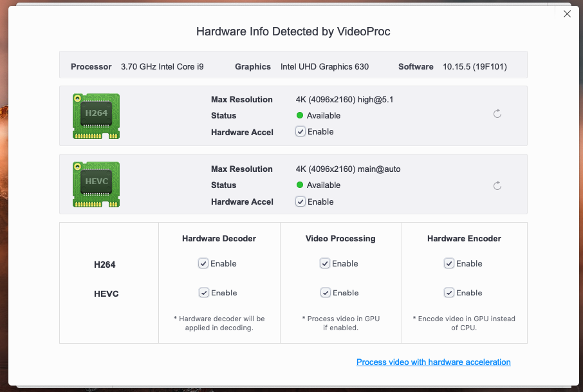Uncheck HEVC Hardware Decoder Enable
Viewport: 583px width, 392px height.
coord(204,293)
